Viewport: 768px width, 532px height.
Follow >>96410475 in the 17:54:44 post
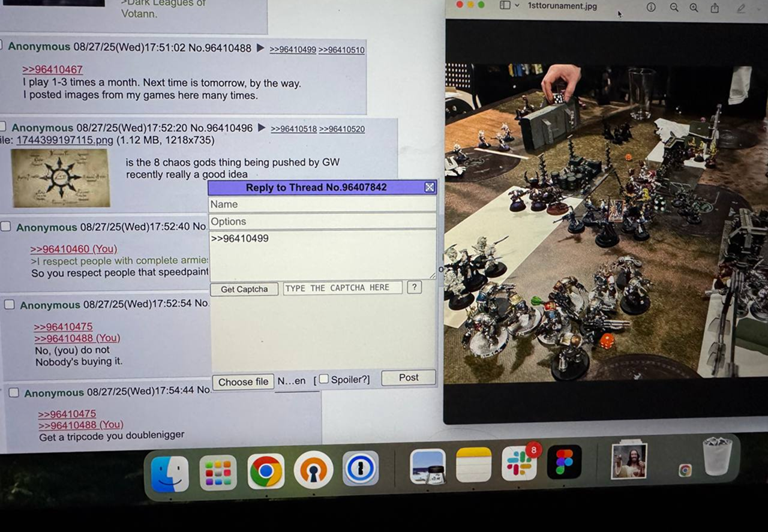click(x=67, y=414)
